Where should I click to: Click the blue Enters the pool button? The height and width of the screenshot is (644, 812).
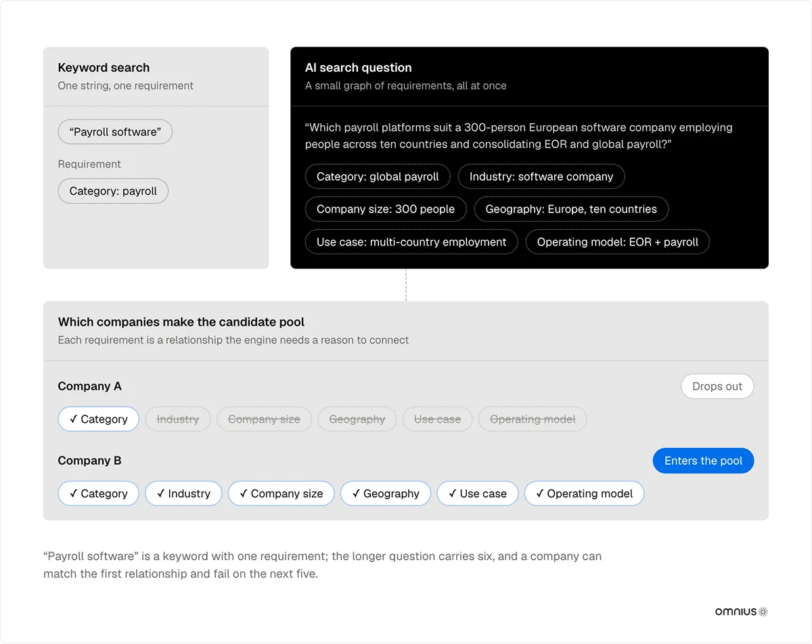[x=703, y=461]
